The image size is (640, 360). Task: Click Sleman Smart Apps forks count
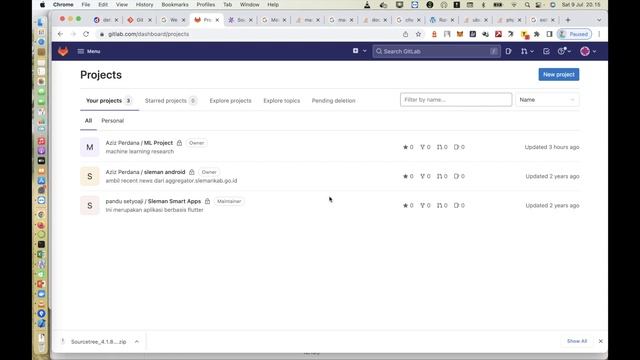[x=425, y=206]
